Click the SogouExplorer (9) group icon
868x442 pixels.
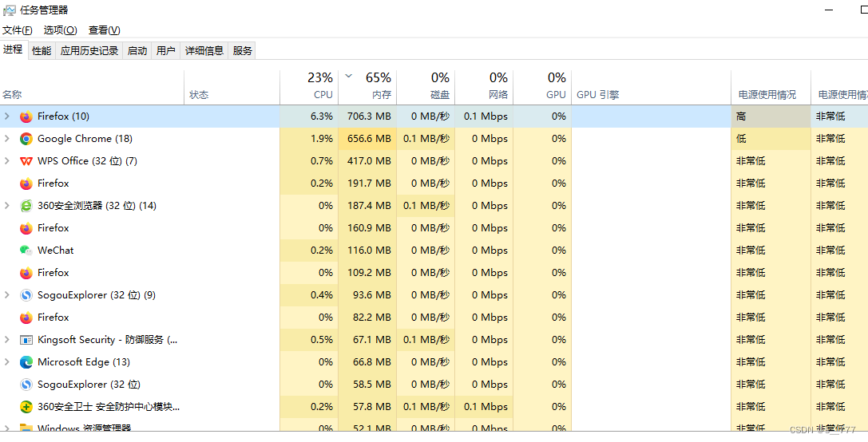pos(26,295)
